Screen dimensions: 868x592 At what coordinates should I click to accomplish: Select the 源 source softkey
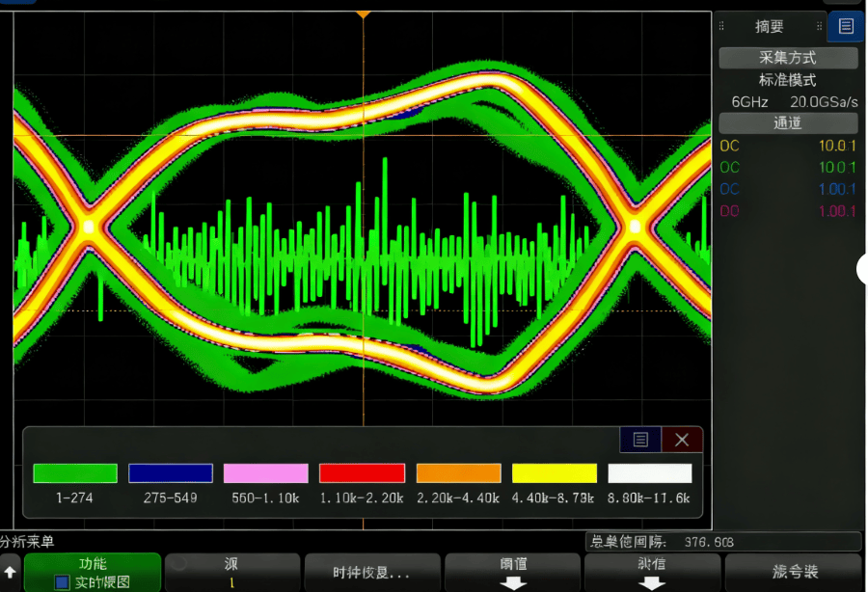[x=231, y=573]
